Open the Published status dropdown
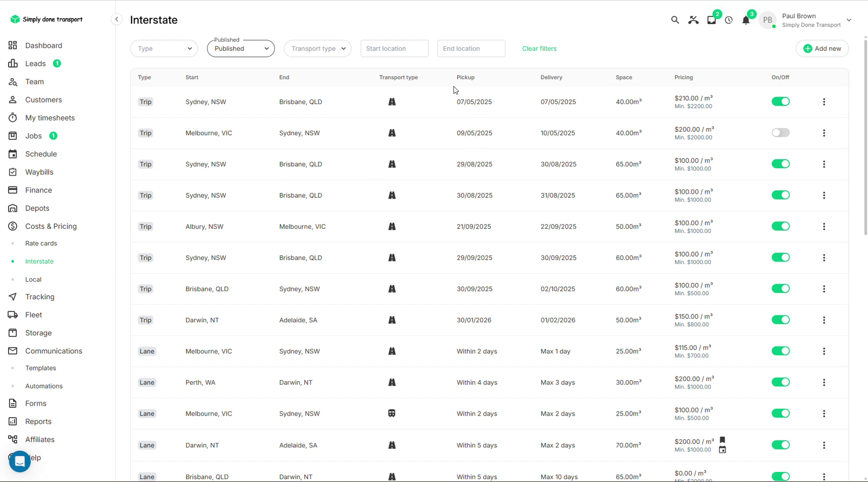The image size is (868, 482). [241, 49]
